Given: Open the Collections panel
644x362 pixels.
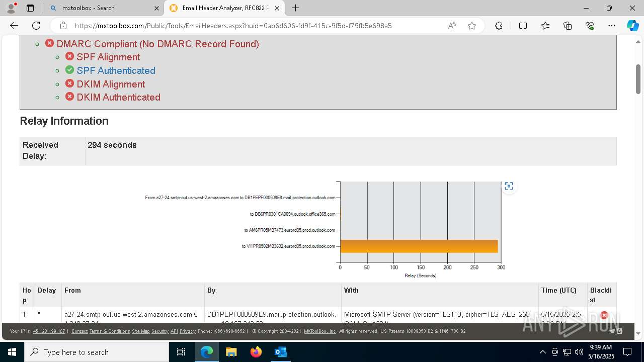Looking at the screenshot, I should tap(568, 26).
